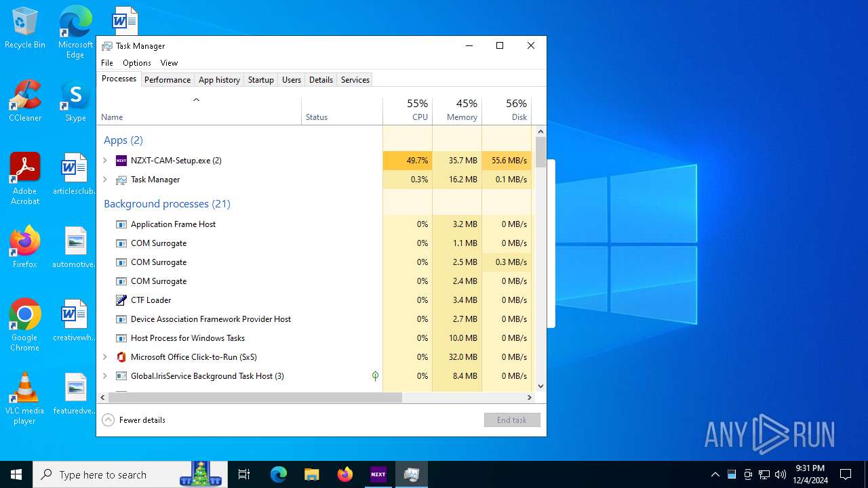Click the 49.7% CPU value cell
Screen dimensions: 868x488
coord(408,161)
